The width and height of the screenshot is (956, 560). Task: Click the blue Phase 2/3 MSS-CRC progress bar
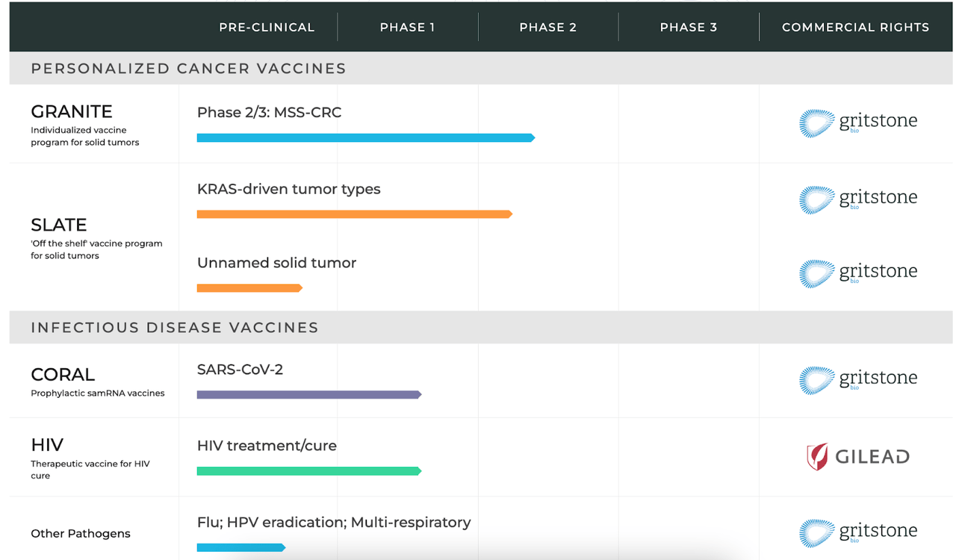click(366, 137)
